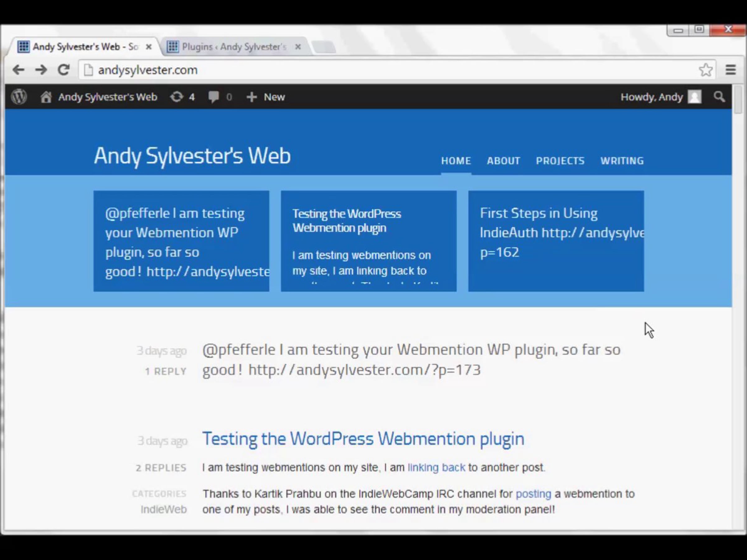This screenshot has width=747, height=560.
Task: Open the WRITING navigation item
Action: pyautogui.click(x=622, y=161)
